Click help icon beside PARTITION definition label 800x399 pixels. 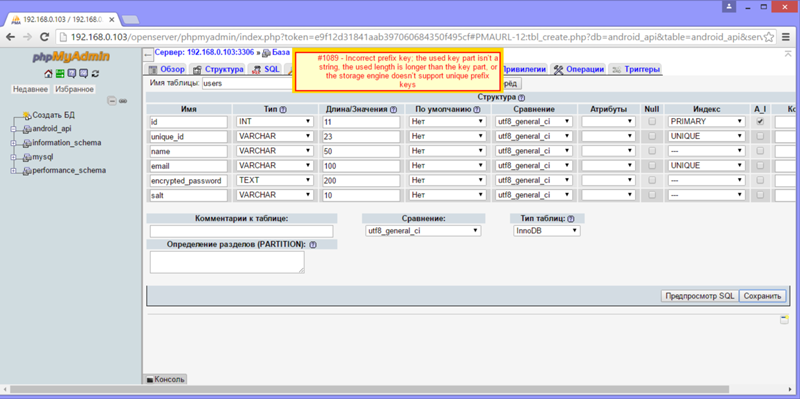[x=313, y=245]
